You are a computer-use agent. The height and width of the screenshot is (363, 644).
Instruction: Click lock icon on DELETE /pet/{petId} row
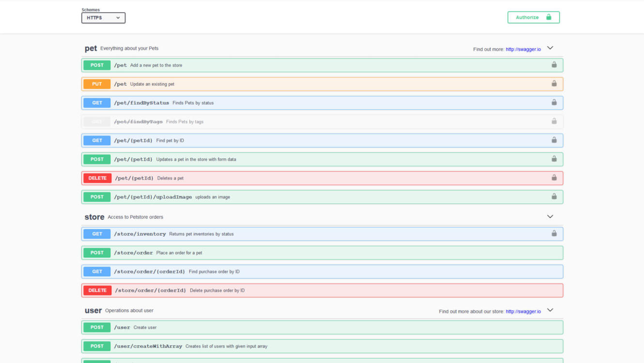(554, 178)
